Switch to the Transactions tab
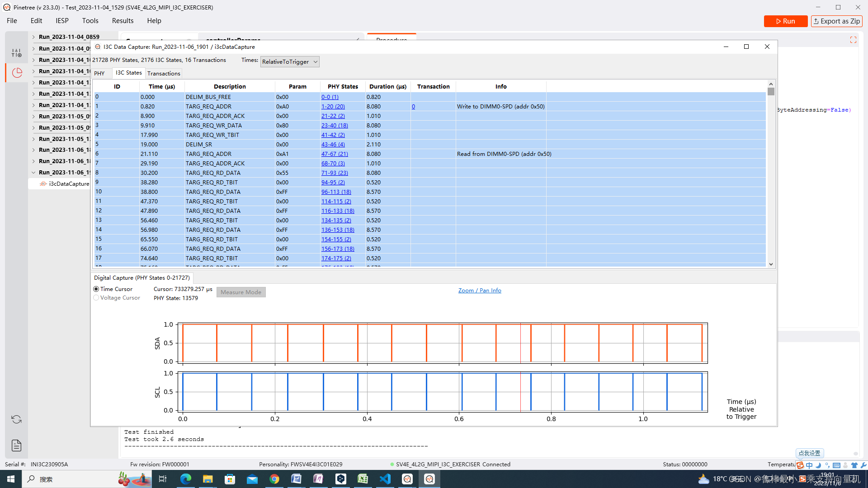 point(163,73)
